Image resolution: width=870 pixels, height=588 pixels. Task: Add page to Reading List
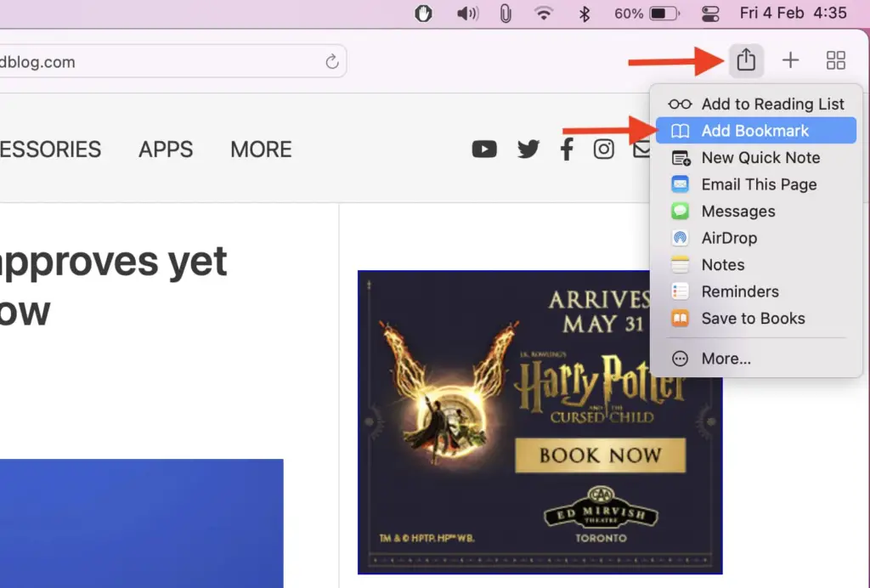773,104
